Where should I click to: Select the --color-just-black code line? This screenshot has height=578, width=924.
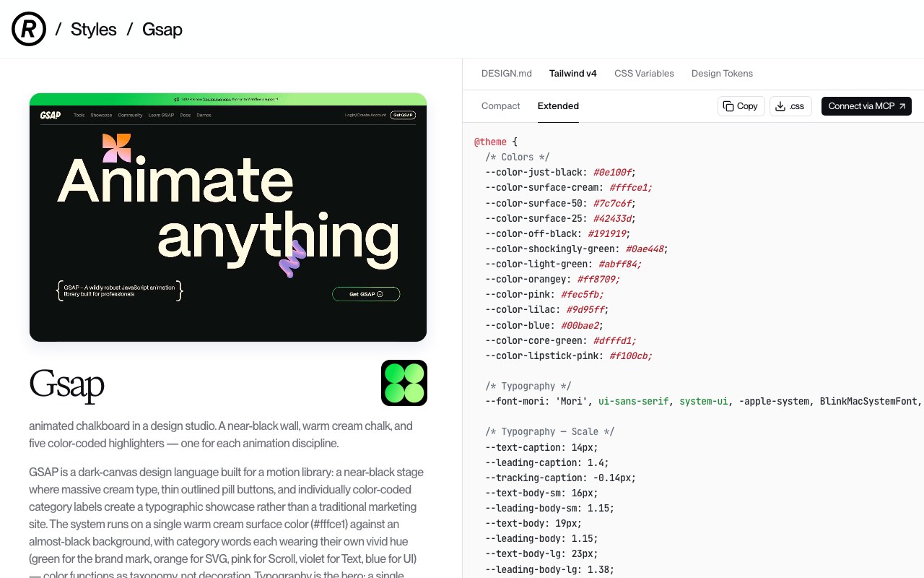561,172
